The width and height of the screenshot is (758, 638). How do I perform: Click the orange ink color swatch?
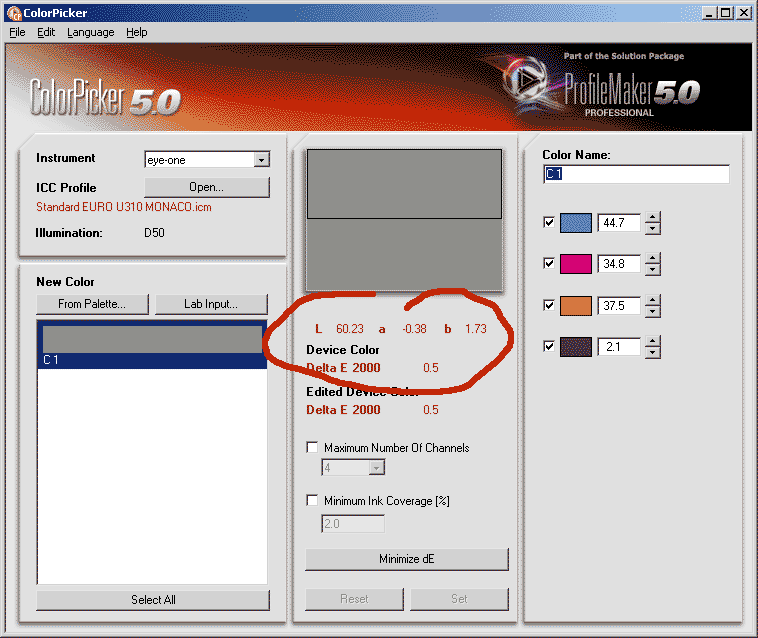[576, 305]
